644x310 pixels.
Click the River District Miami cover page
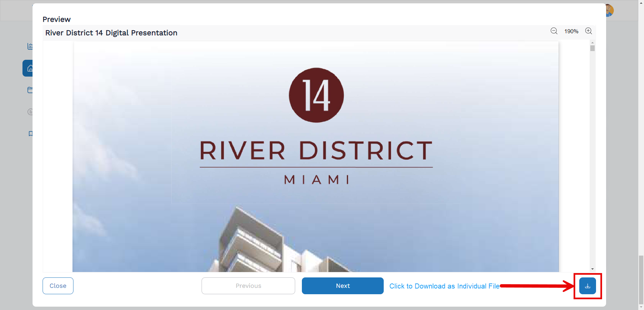point(316,157)
